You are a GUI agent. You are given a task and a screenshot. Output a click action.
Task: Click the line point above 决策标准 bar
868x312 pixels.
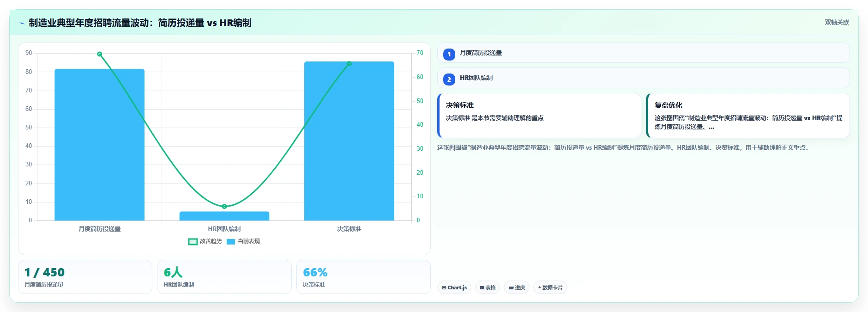pyautogui.click(x=349, y=64)
